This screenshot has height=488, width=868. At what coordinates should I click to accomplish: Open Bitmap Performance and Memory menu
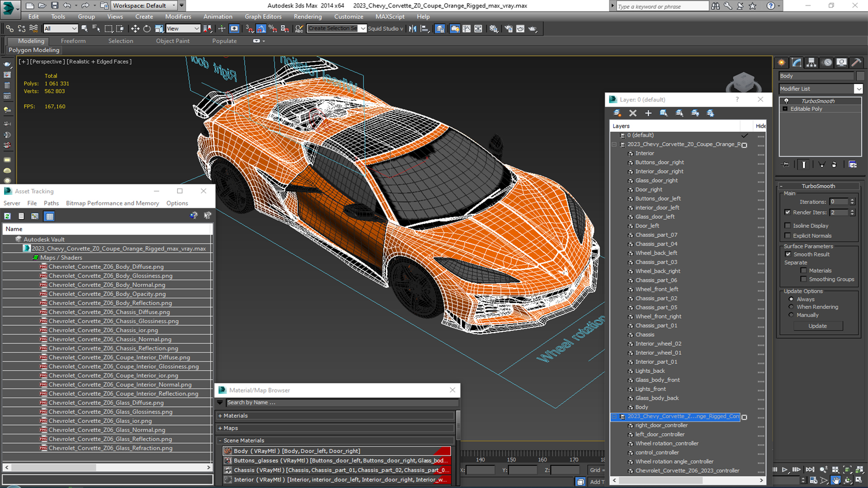coord(113,203)
